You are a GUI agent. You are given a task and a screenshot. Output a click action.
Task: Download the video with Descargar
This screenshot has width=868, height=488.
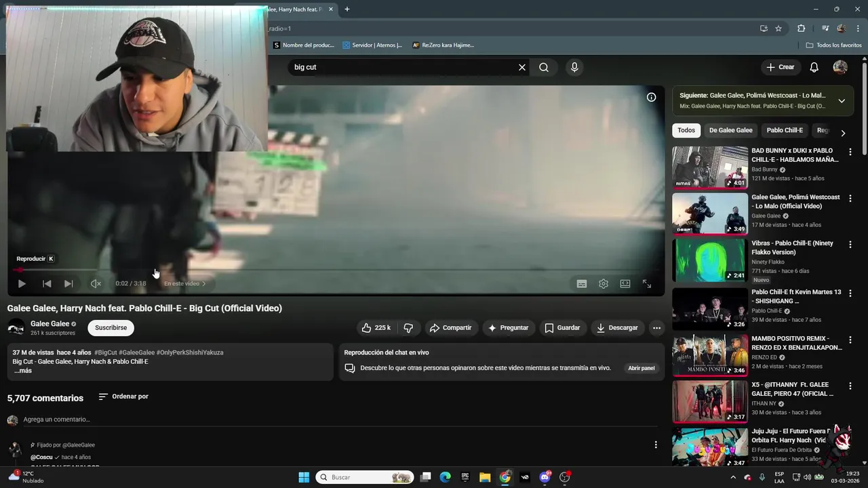pos(617,328)
